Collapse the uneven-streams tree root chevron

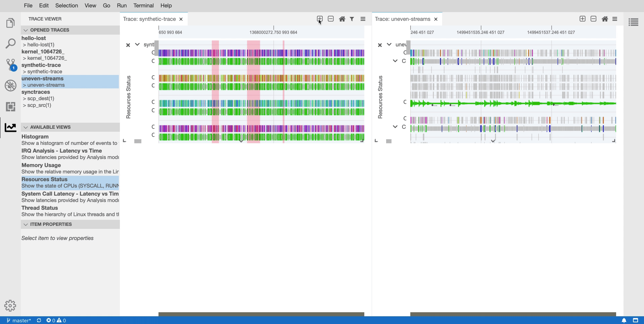pyautogui.click(x=389, y=44)
